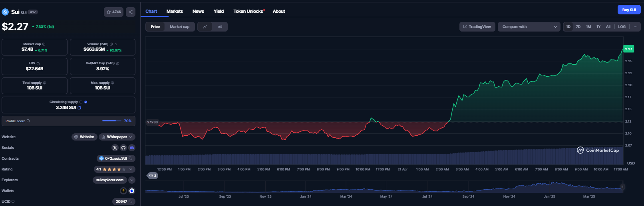
Task: Copy the UCID 20947 value
Action: (x=131, y=202)
